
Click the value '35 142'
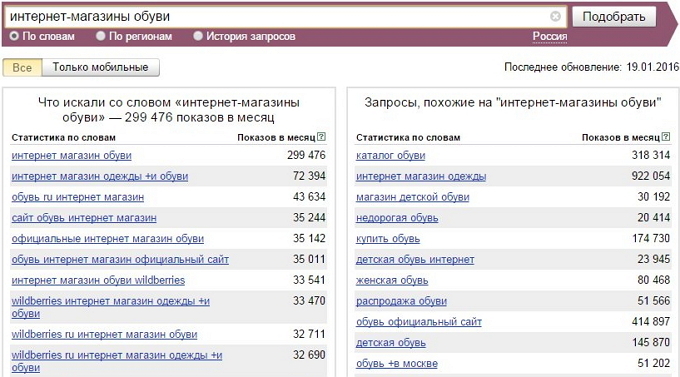click(309, 238)
